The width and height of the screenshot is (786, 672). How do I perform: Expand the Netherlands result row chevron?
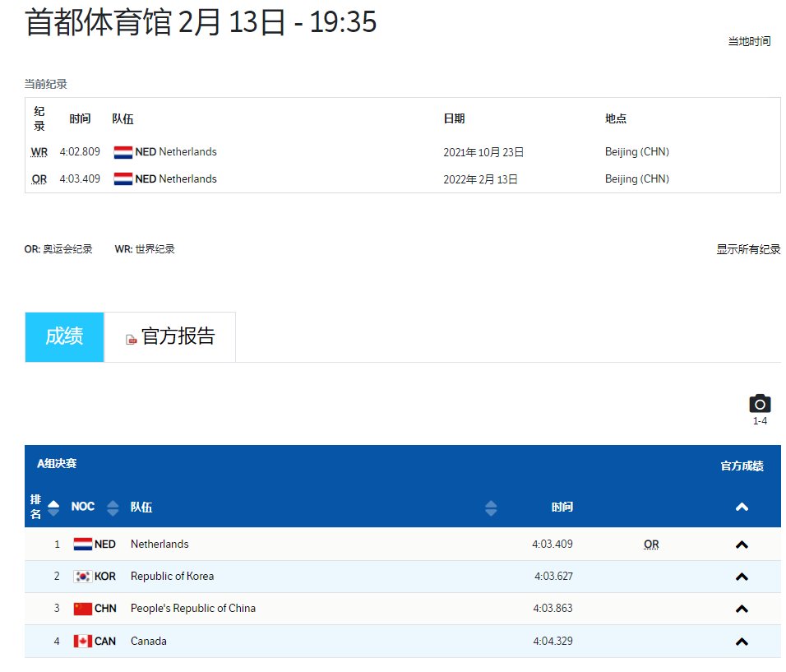pyautogui.click(x=741, y=545)
